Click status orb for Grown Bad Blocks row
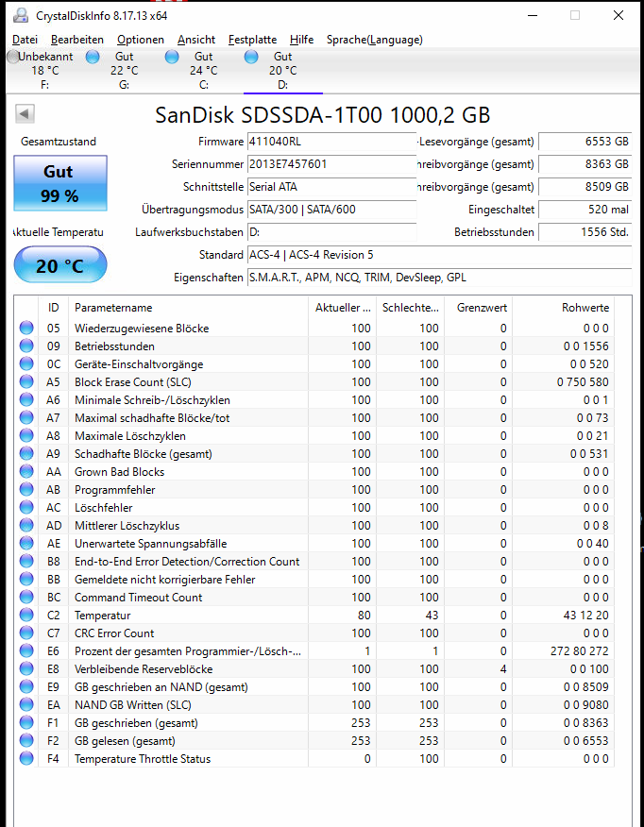The height and width of the screenshot is (827, 644). (x=26, y=471)
